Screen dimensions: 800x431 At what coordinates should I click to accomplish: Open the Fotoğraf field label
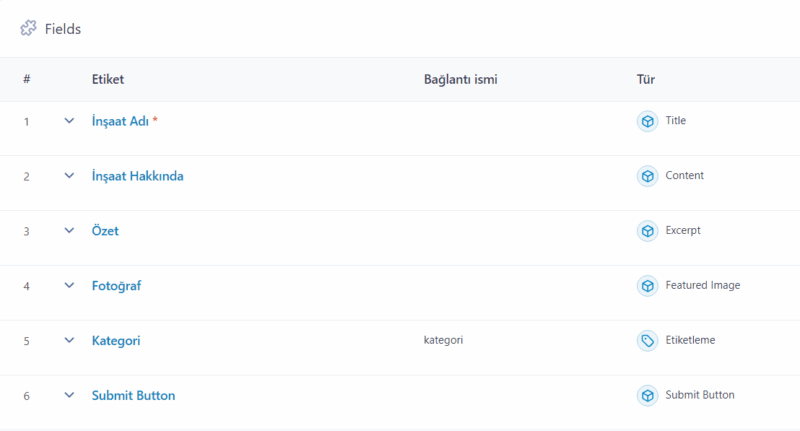click(116, 286)
